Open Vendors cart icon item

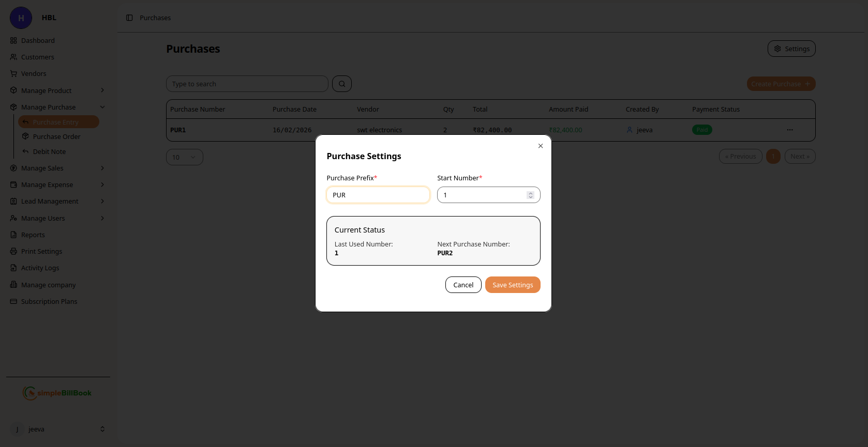14,74
